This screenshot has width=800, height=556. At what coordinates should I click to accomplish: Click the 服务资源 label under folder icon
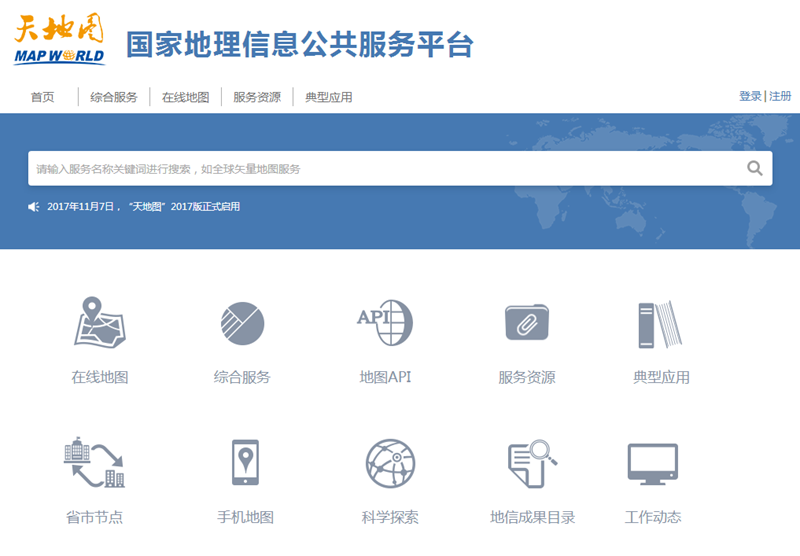(x=527, y=377)
